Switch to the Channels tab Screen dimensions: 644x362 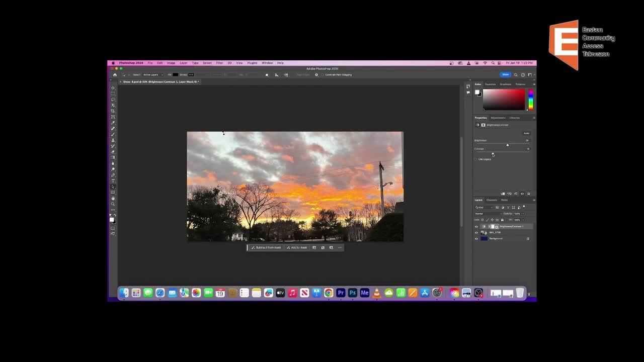[x=492, y=200]
